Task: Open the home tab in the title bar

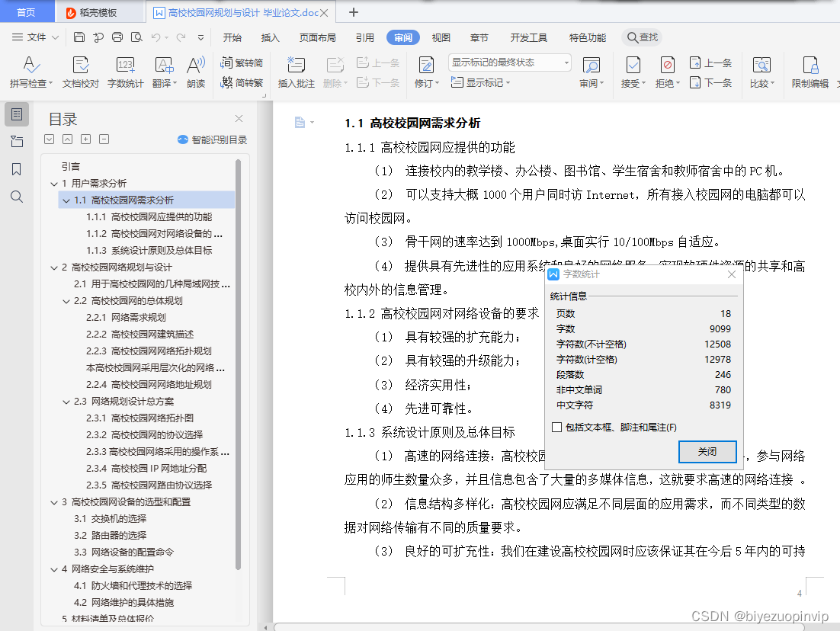Action: pyautogui.click(x=26, y=11)
